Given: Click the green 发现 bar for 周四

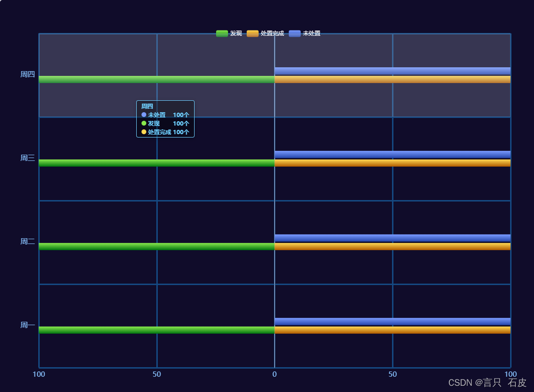Looking at the screenshot, I should click(157, 79).
